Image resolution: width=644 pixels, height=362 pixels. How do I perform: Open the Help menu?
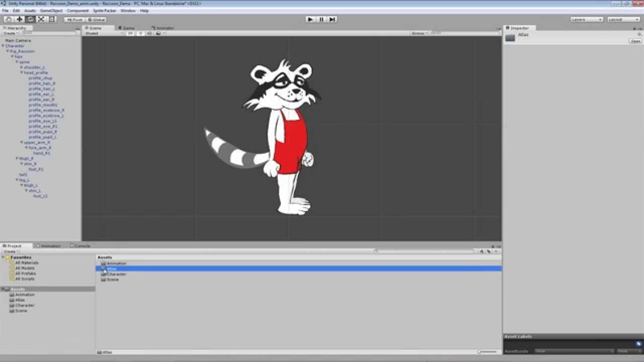click(x=144, y=11)
